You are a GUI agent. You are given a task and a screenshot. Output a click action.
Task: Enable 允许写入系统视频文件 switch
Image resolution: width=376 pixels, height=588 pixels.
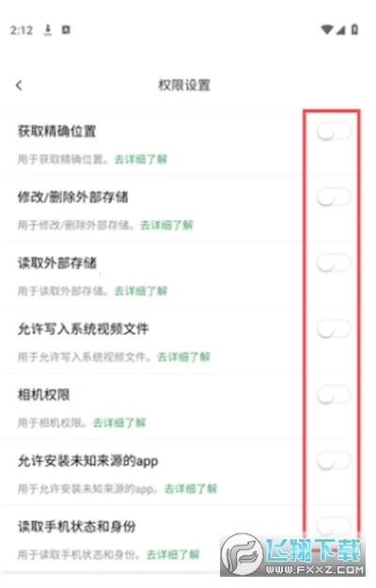(334, 329)
